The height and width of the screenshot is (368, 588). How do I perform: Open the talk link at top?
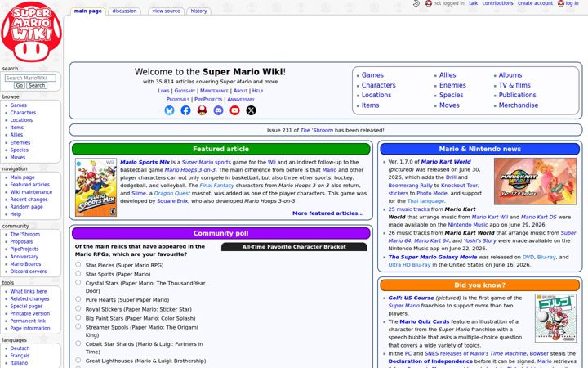[x=473, y=3]
